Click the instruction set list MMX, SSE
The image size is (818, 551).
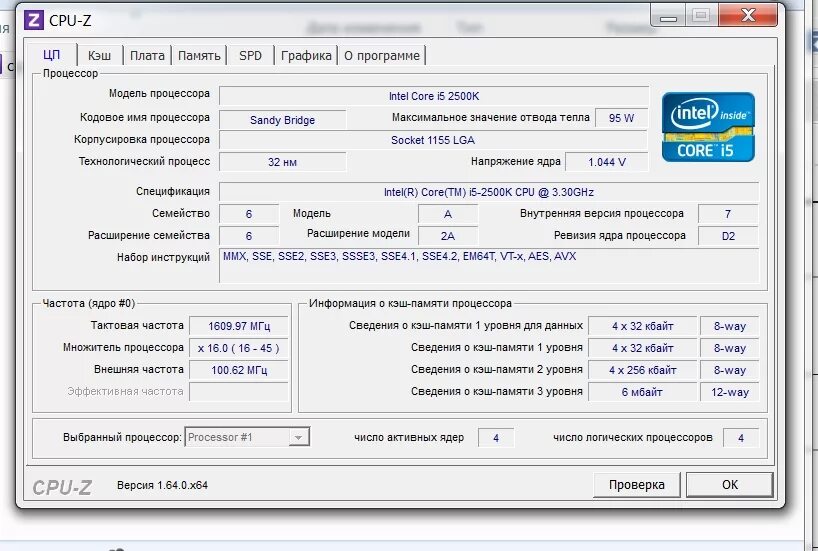489,266
